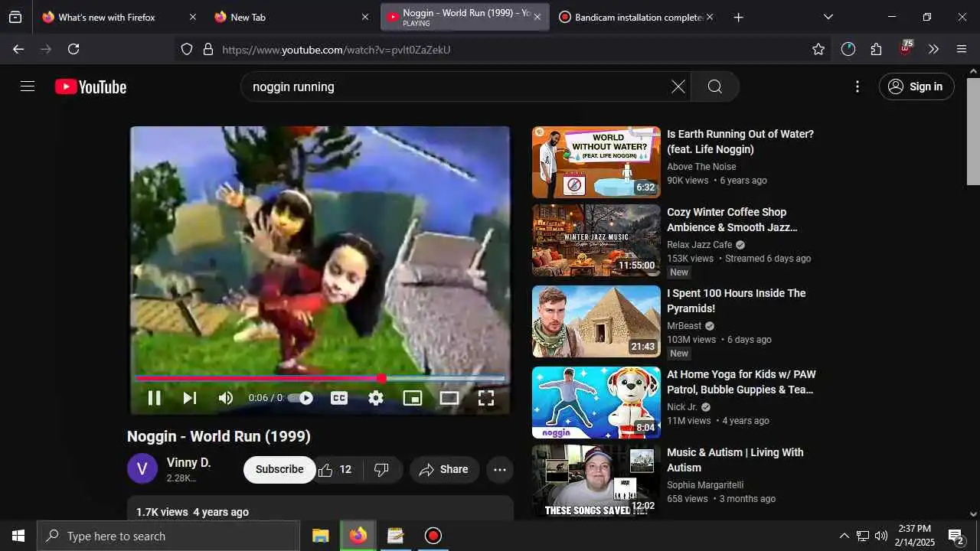
Task: Open the Is Earth Running Out of Water thumbnail
Action: tap(596, 162)
